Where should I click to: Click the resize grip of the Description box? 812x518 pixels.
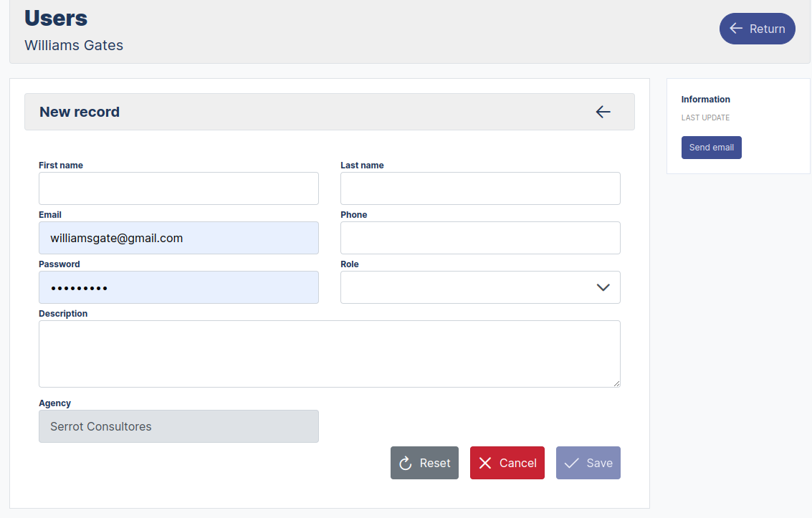click(617, 383)
